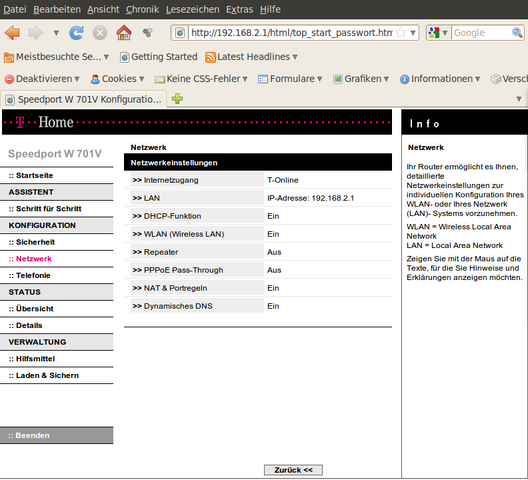
Task: Open the Keine CSS-Fehler toolbar menu
Action: [x=201, y=79]
